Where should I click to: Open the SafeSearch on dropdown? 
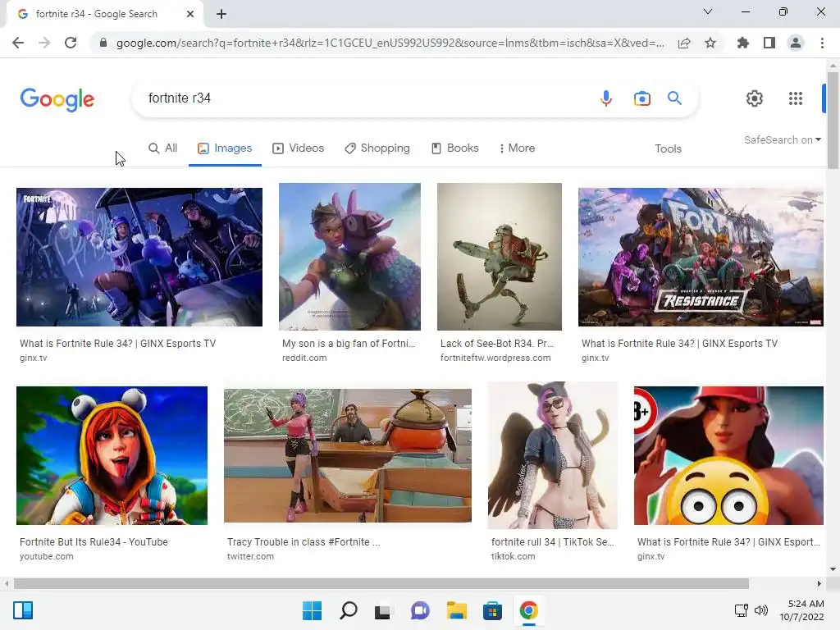(782, 139)
